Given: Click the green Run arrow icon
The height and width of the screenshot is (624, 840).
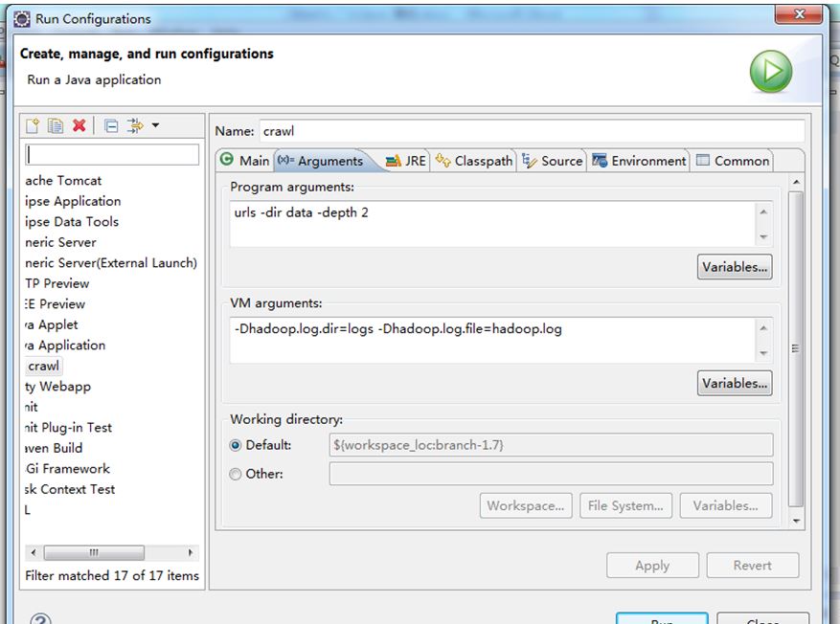Looking at the screenshot, I should [x=770, y=72].
